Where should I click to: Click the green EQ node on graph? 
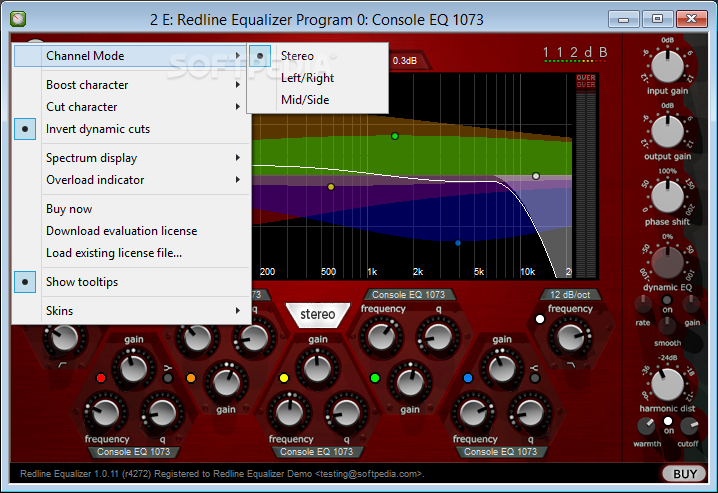click(395, 136)
